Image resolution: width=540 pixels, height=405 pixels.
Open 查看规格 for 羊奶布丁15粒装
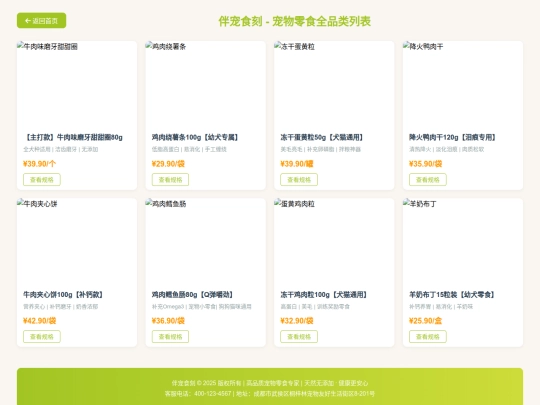point(428,337)
